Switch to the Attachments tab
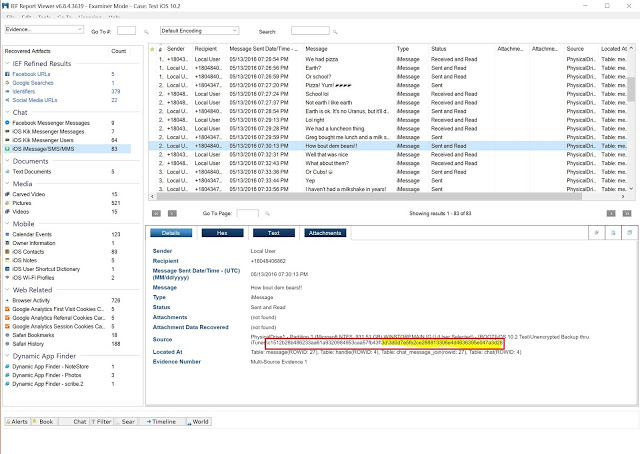 click(325, 233)
